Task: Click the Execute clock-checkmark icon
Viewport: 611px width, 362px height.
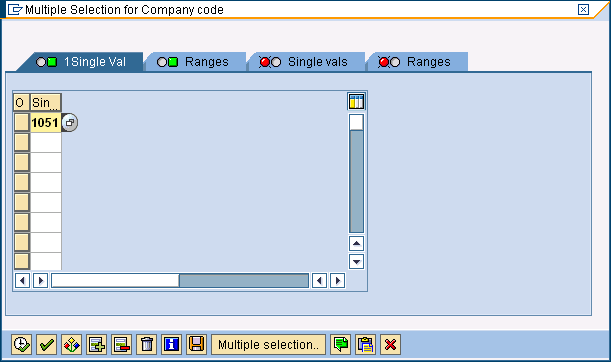Action: point(21,344)
